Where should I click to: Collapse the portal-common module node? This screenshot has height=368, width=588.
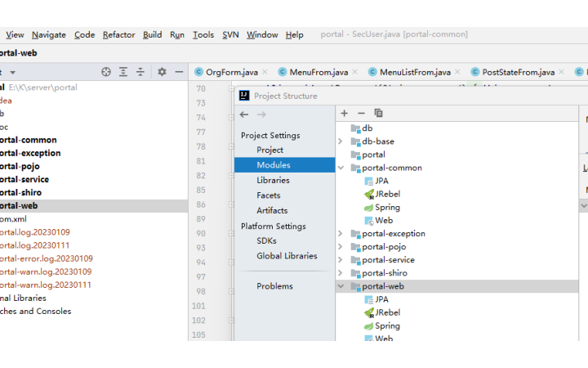[x=341, y=168]
